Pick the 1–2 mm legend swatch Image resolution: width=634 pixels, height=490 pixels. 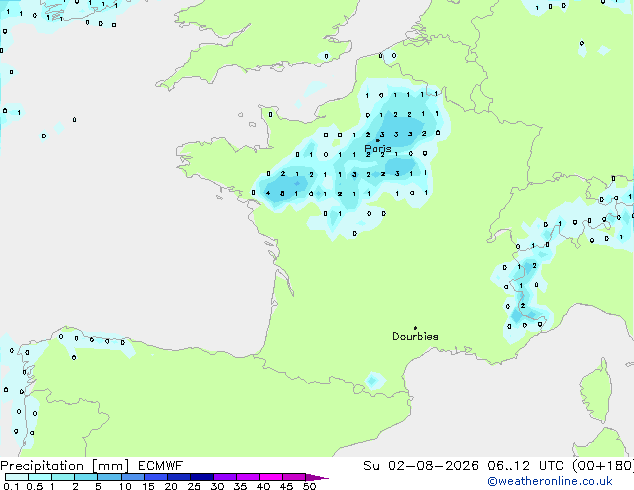click(x=63, y=477)
